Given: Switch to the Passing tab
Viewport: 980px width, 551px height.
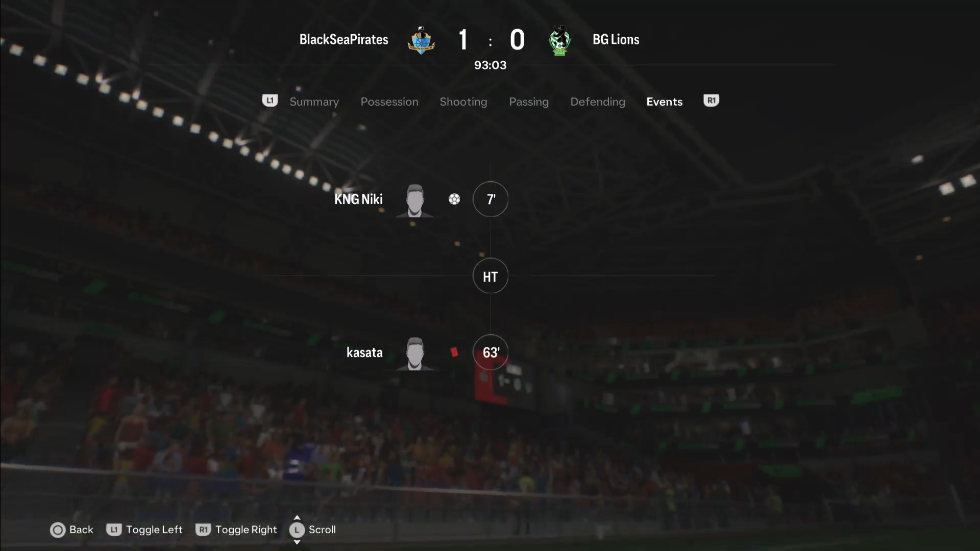Looking at the screenshot, I should 529,102.
